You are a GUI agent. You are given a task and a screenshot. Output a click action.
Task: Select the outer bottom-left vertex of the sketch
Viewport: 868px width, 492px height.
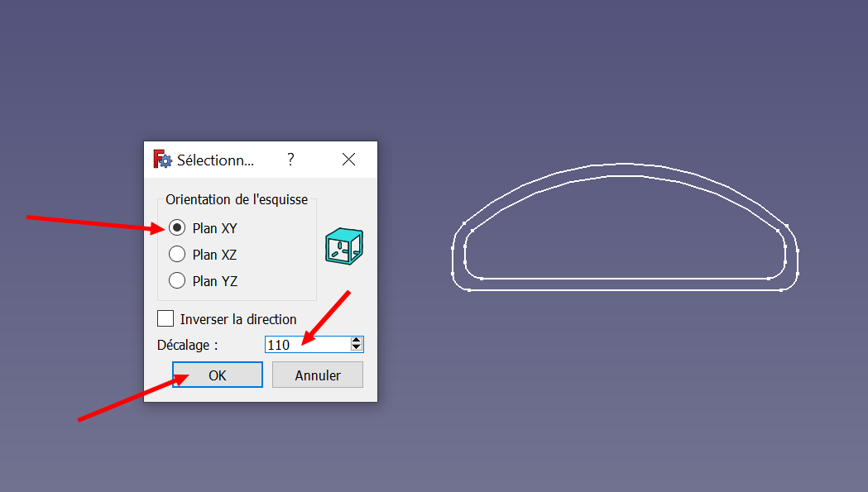click(x=469, y=289)
